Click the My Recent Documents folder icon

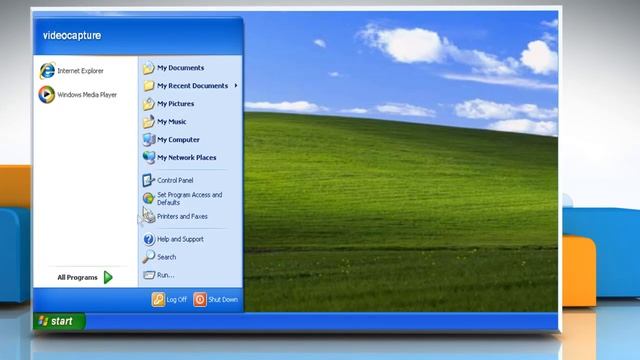click(149, 86)
